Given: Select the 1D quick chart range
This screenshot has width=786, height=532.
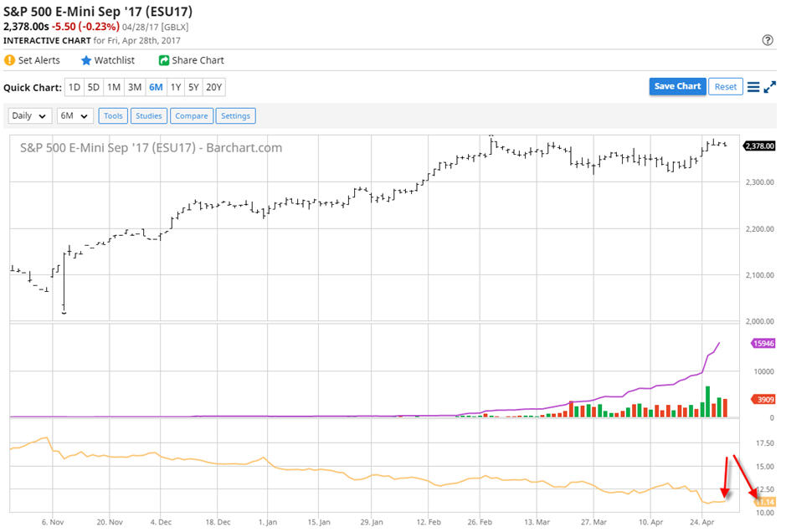Looking at the screenshot, I should [x=74, y=87].
